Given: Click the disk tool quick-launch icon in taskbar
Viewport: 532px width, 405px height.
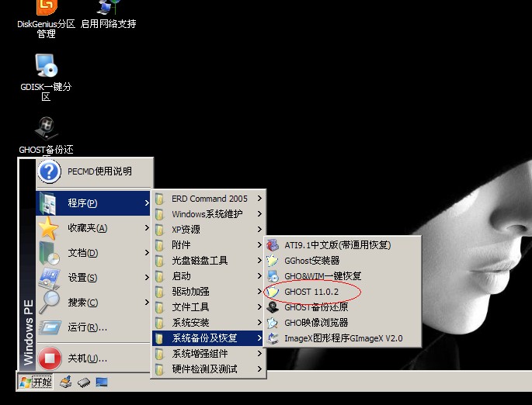Looking at the screenshot, I should tap(66, 382).
